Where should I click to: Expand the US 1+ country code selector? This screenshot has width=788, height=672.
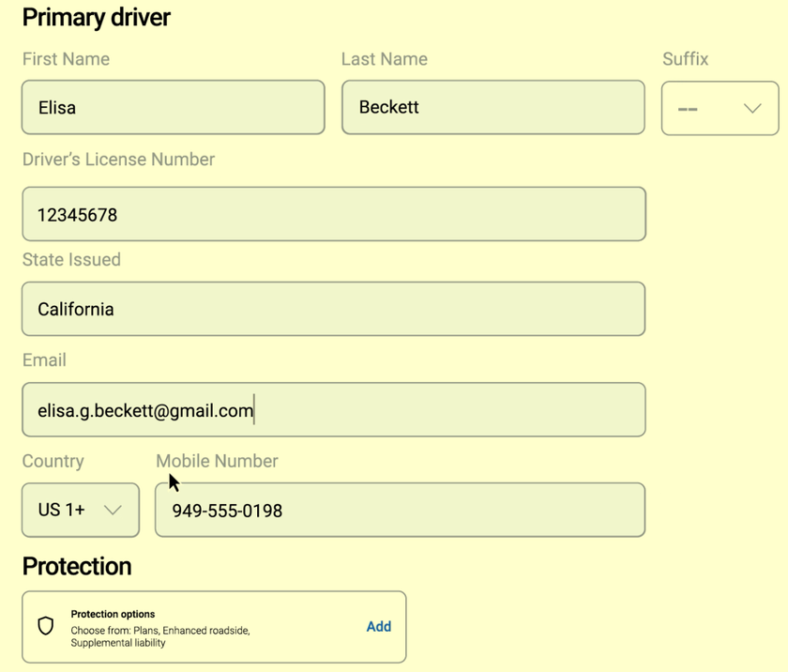click(x=81, y=510)
